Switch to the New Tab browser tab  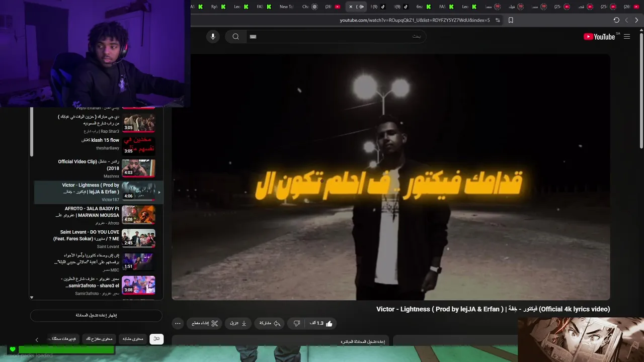286,7
